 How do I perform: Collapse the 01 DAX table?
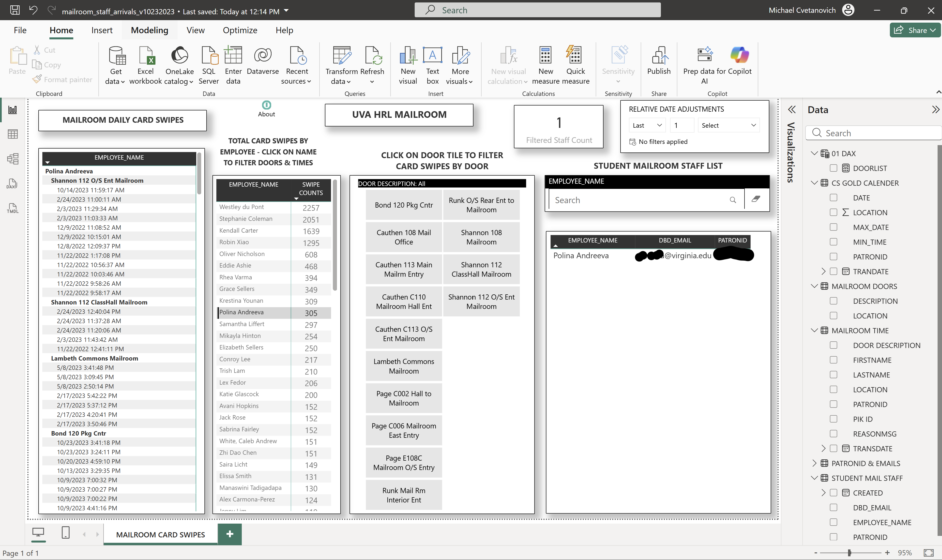[814, 153]
